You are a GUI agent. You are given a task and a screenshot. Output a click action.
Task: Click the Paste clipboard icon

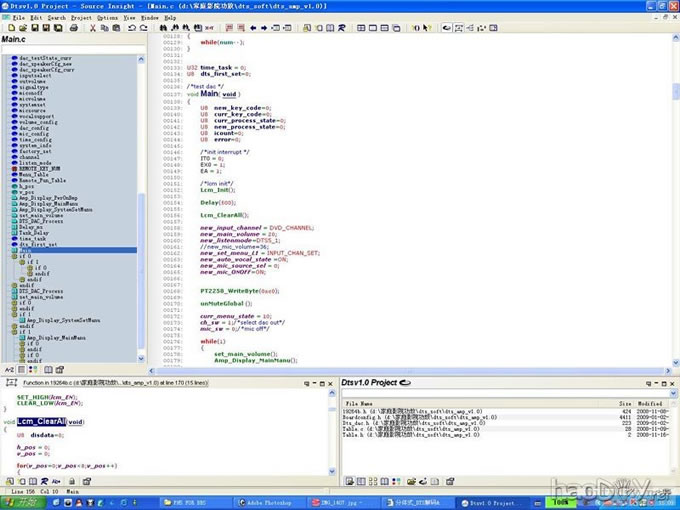point(115,28)
